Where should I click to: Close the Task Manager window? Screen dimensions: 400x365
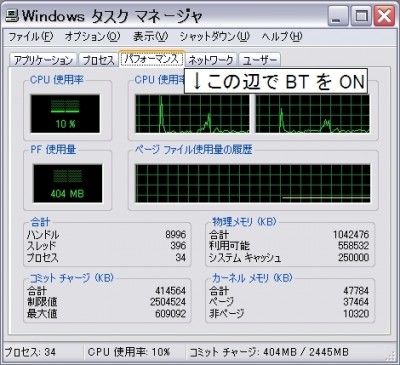click(x=384, y=16)
